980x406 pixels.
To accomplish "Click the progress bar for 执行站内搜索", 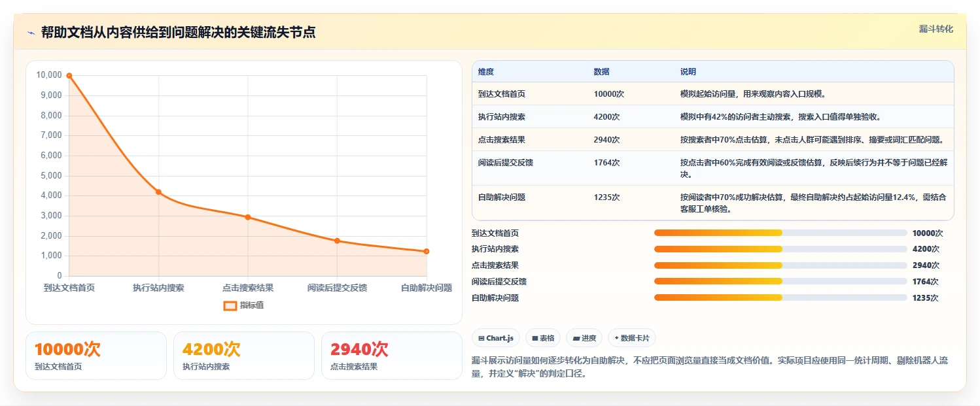I will point(780,249).
